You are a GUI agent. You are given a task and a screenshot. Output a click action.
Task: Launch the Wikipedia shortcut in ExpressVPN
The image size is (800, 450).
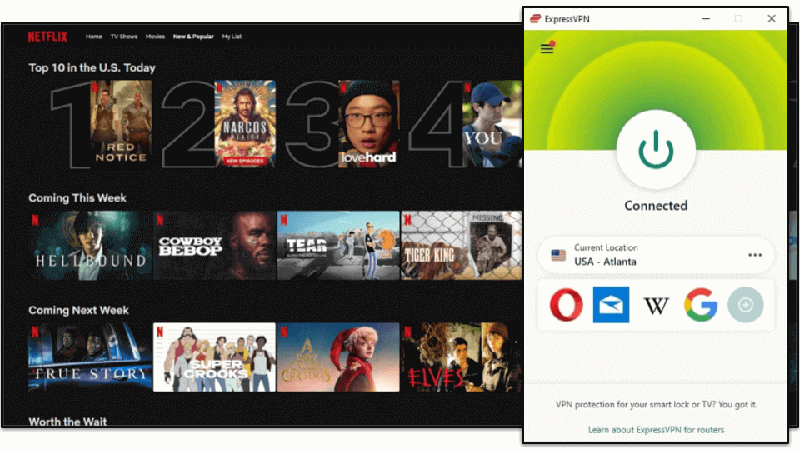tap(656, 306)
